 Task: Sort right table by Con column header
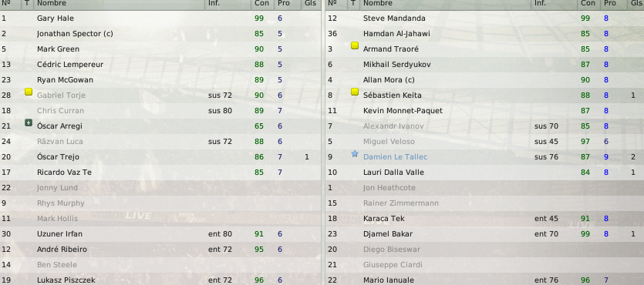[588, 3]
